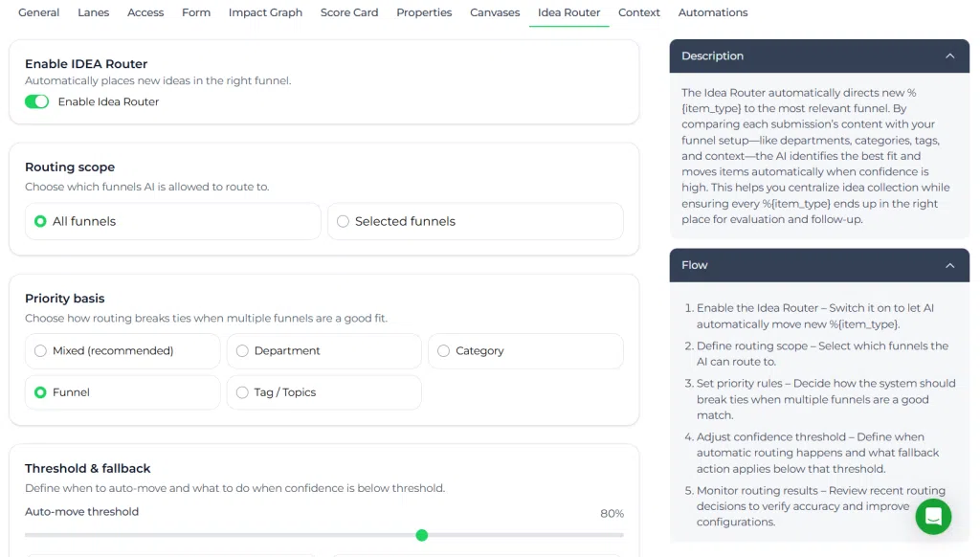
Task: Select the Idea Router tab
Action: point(568,12)
